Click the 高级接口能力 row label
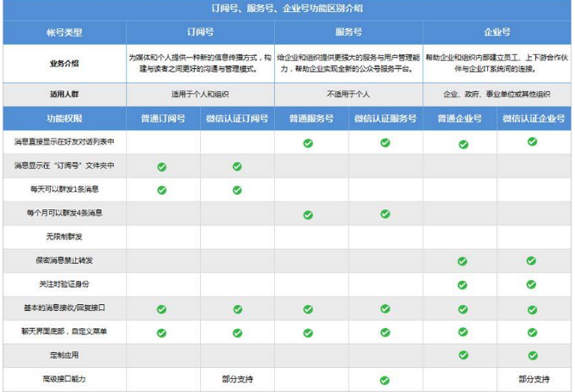 [x=65, y=379]
